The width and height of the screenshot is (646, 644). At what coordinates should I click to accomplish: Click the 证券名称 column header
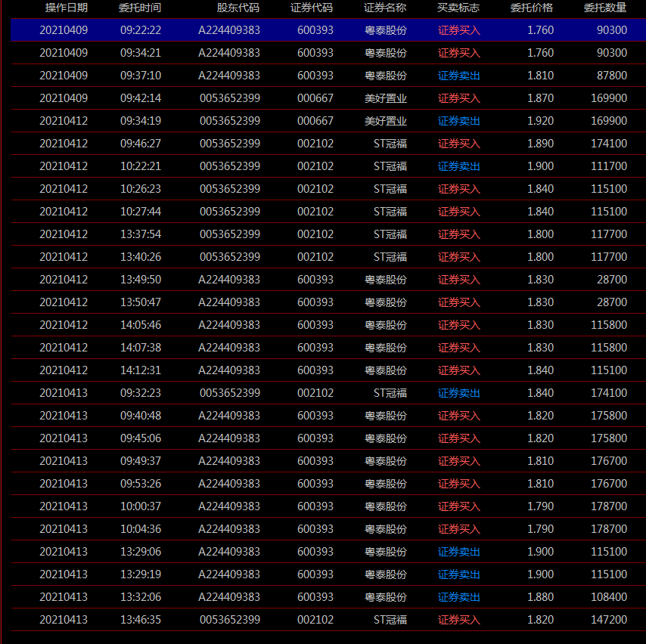(x=385, y=8)
